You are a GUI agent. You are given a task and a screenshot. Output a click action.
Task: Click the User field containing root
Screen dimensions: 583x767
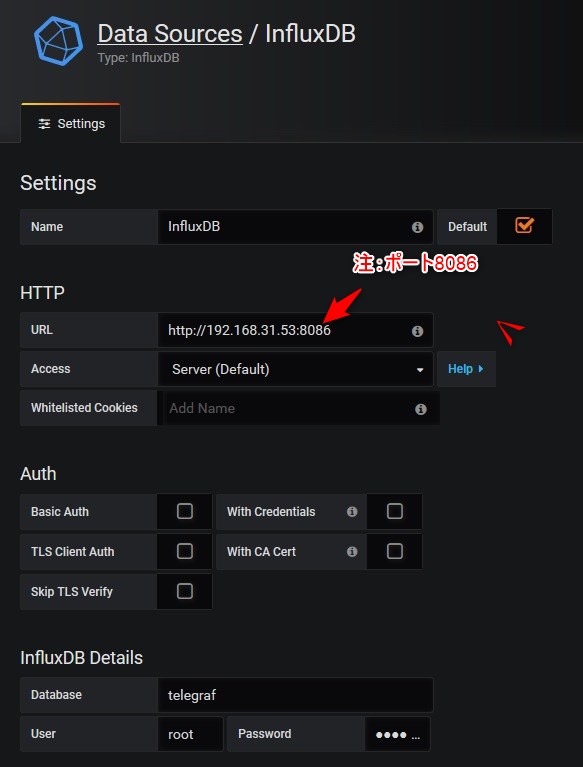[x=190, y=734]
